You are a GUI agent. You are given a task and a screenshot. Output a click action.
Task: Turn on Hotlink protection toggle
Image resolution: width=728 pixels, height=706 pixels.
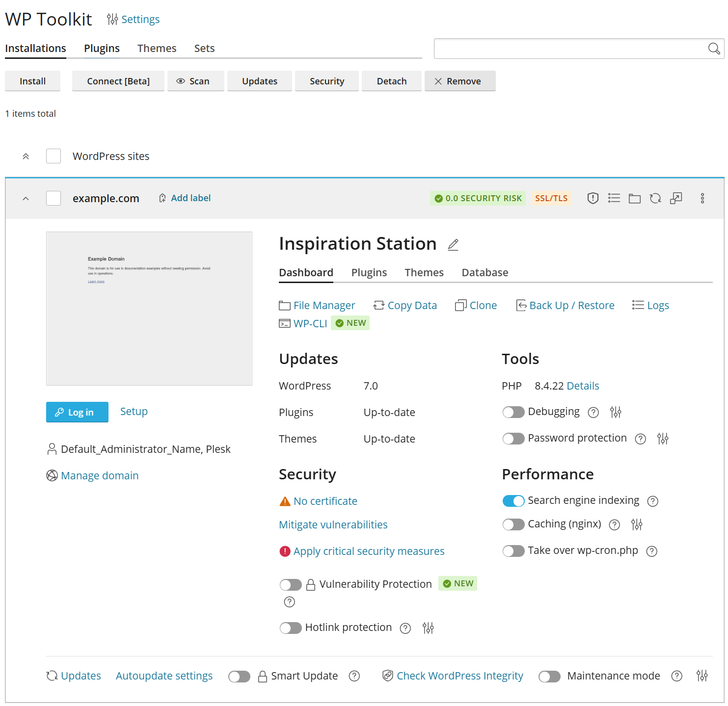(291, 628)
